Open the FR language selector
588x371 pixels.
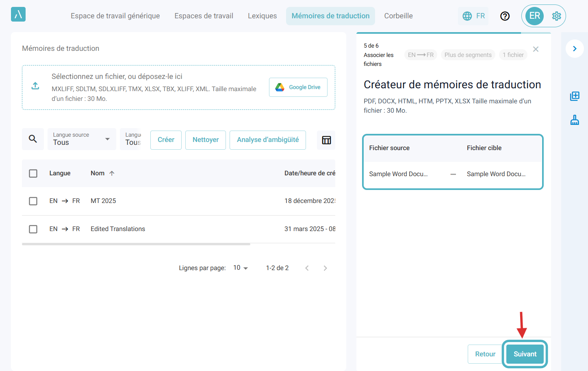tap(473, 16)
